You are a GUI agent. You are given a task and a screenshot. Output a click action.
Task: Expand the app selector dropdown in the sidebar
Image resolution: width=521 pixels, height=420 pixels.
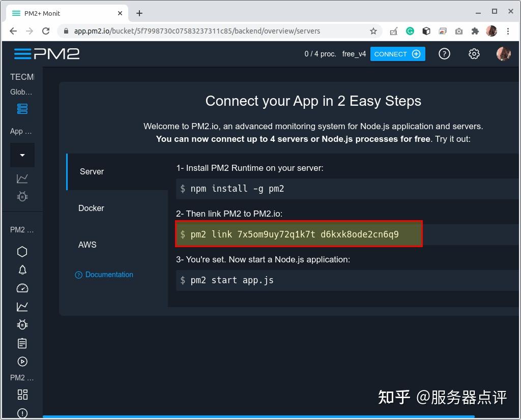coord(22,155)
